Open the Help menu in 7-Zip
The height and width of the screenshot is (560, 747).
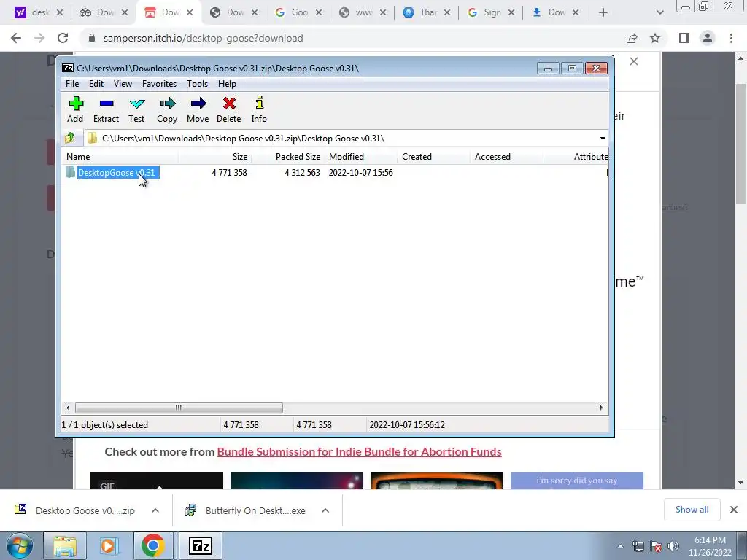click(x=228, y=84)
